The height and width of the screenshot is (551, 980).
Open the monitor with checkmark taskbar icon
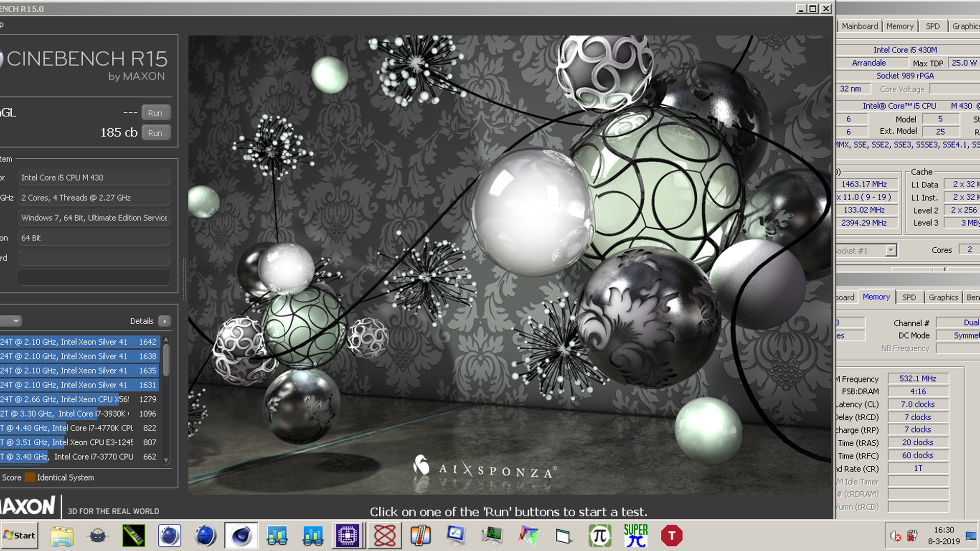pyautogui.click(x=456, y=536)
